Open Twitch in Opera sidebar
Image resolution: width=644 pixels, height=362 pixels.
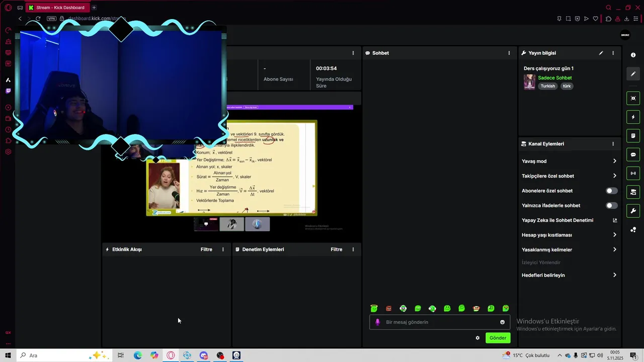[x=8, y=91]
